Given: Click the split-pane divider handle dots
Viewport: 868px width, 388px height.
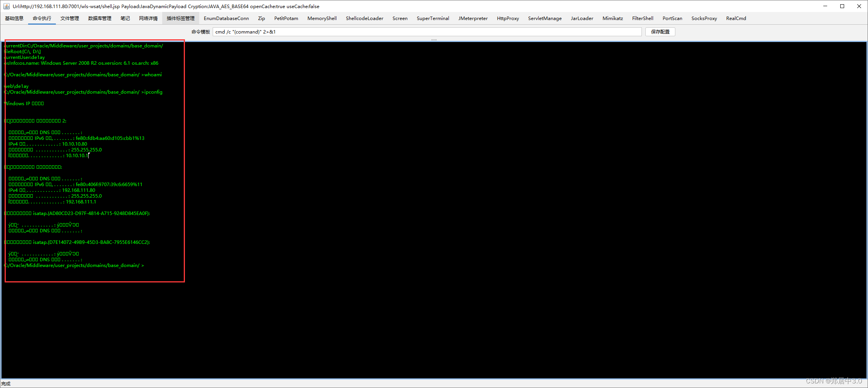Looking at the screenshot, I should tap(434, 40).
